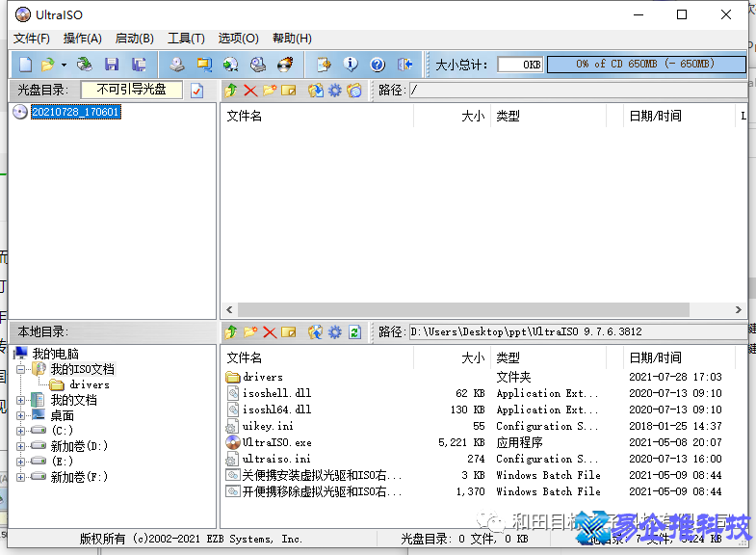Click the Exit icon in main toolbar
This screenshot has height=555, width=756.
pos(405,65)
